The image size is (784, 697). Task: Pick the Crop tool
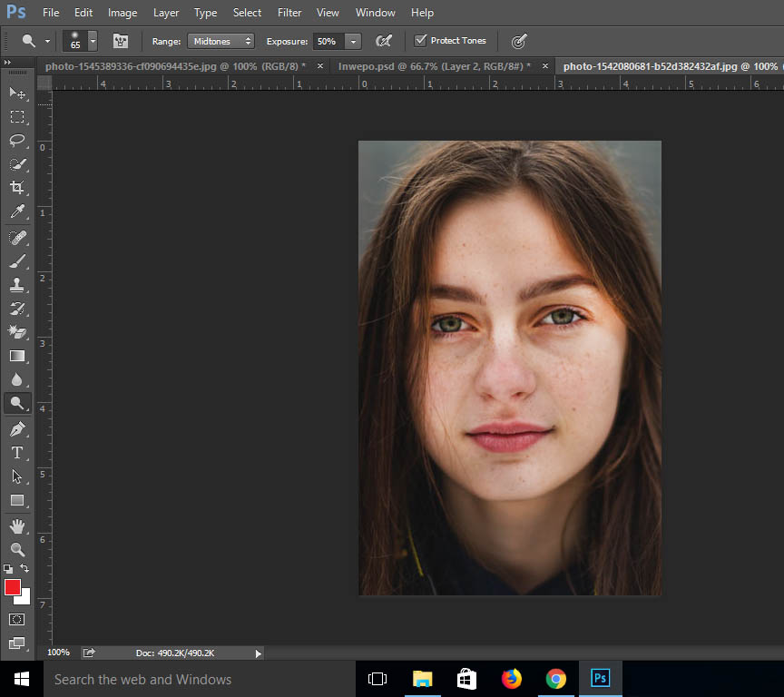point(17,188)
